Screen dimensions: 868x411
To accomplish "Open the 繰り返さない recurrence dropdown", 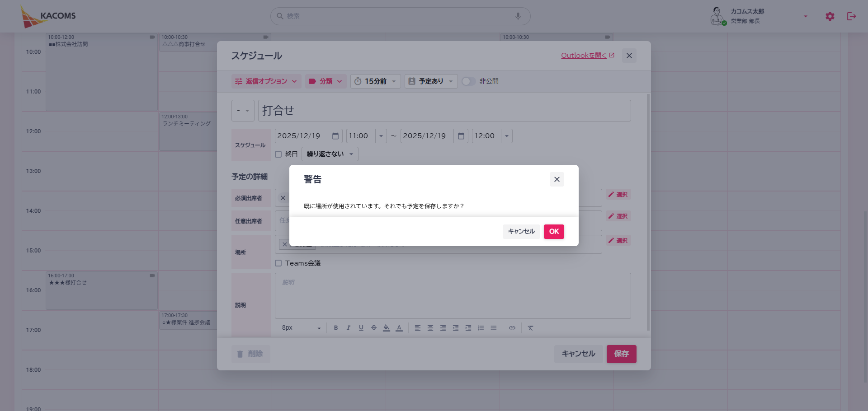I will coord(330,154).
